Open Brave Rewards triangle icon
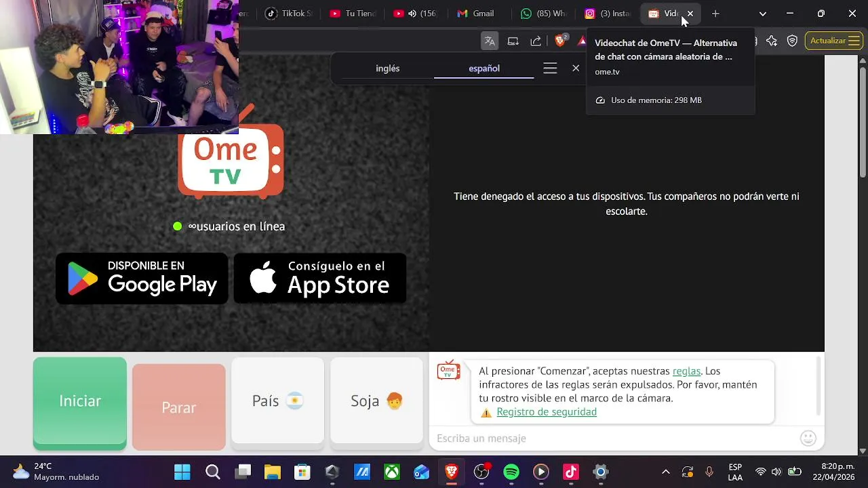Image resolution: width=868 pixels, height=488 pixels. (582, 41)
